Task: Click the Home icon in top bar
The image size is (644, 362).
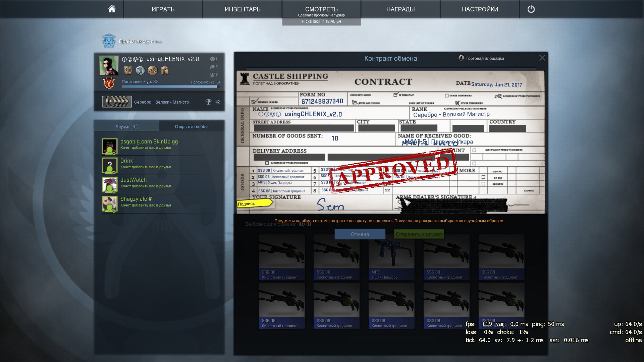Action: click(112, 9)
